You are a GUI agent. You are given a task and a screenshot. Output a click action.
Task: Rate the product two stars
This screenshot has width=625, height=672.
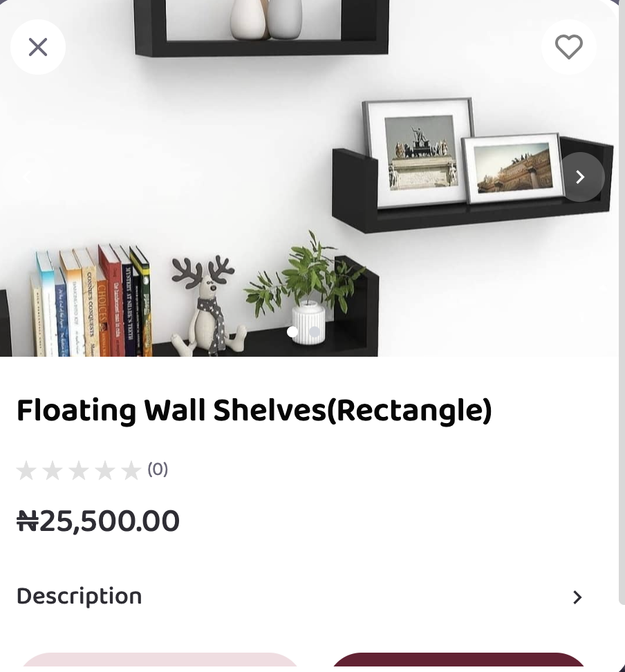pos(53,471)
